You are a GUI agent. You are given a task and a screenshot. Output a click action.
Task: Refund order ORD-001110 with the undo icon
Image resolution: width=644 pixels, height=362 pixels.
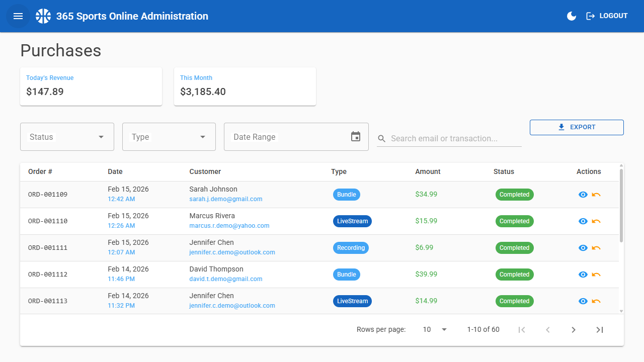pos(596,221)
